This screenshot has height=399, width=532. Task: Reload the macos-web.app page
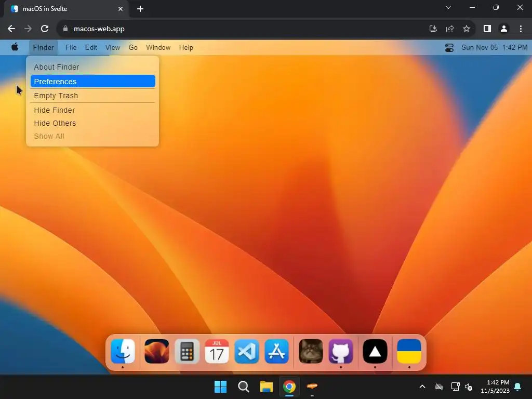coord(45,29)
